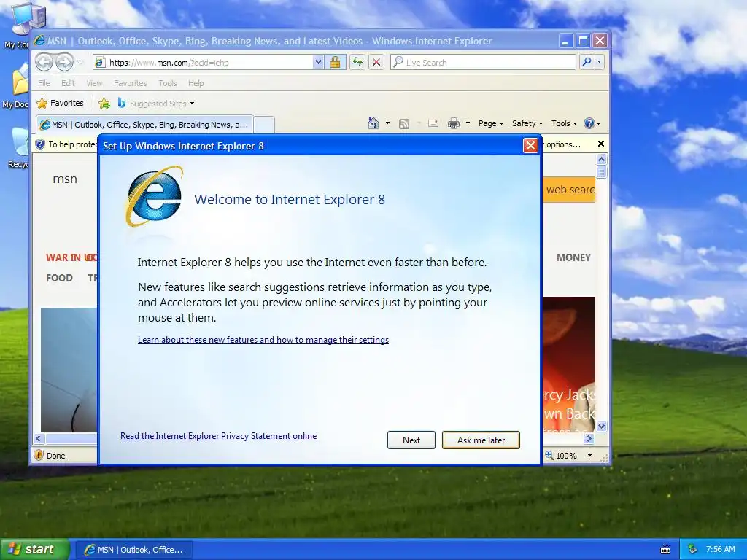
Task: Dismiss the information bar with X
Action: (x=601, y=144)
